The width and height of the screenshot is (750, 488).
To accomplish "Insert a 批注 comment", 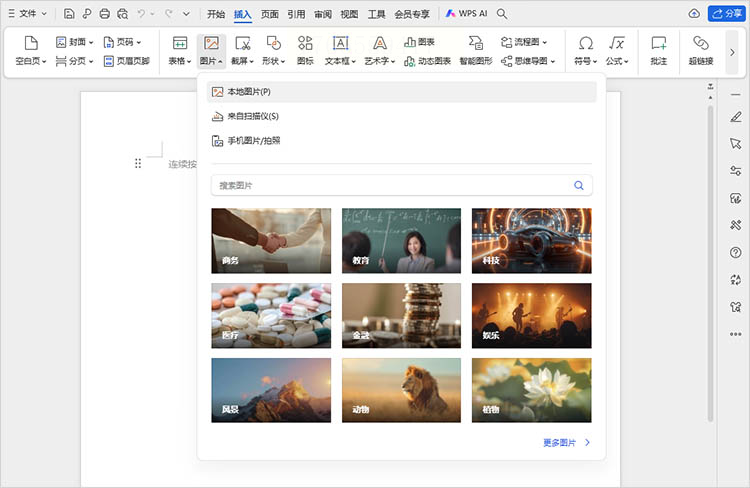I will 658,43.
